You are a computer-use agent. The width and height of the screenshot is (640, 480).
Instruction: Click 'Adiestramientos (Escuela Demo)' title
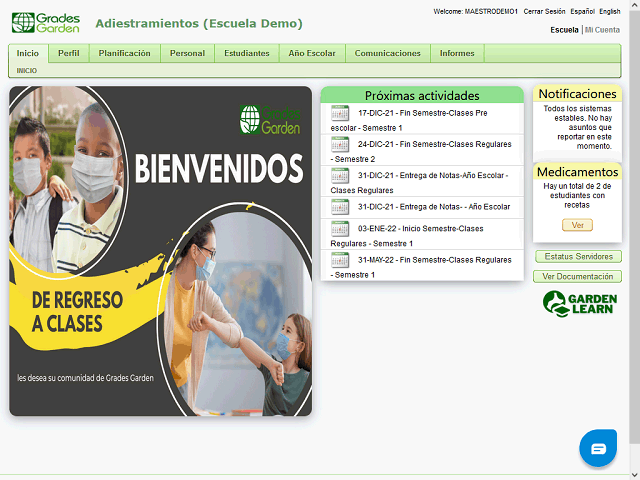(199, 24)
